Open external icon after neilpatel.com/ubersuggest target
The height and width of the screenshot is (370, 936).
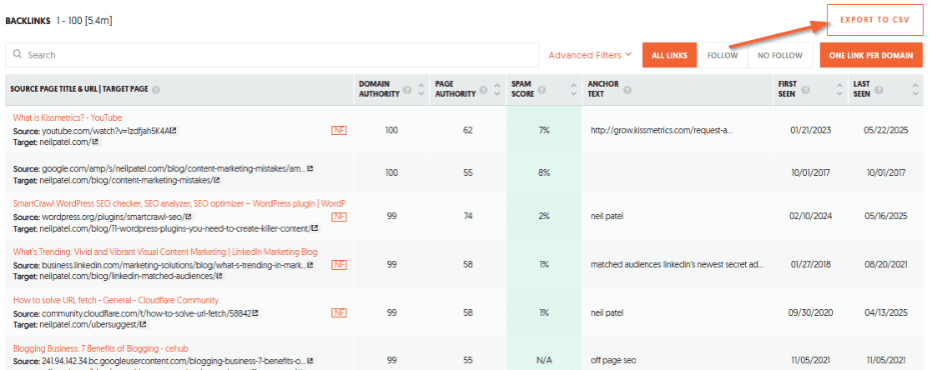(x=143, y=325)
